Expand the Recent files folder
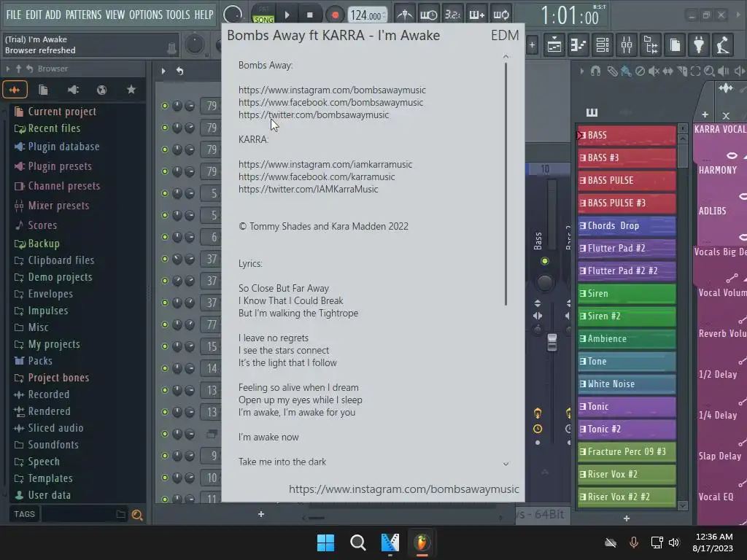Image resolution: width=747 pixels, height=560 pixels. click(x=47, y=128)
